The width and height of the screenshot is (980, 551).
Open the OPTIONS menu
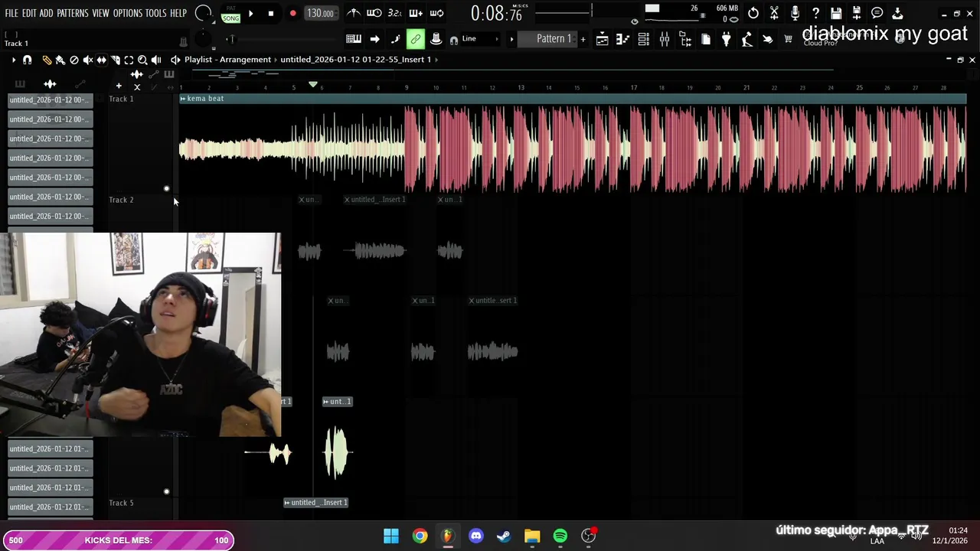pos(128,13)
